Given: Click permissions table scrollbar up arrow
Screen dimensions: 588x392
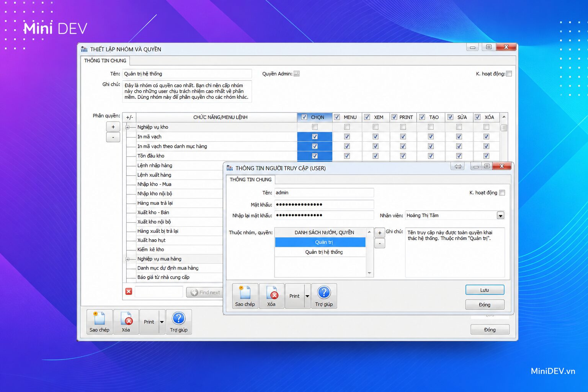Looking at the screenshot, I should [504, 117].
